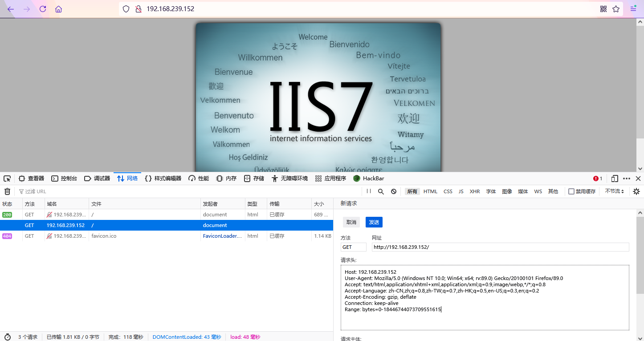Bookmark this page with the star icon
Image resolution: width=644 pixels, height=341 pixels.
point(616,9)
